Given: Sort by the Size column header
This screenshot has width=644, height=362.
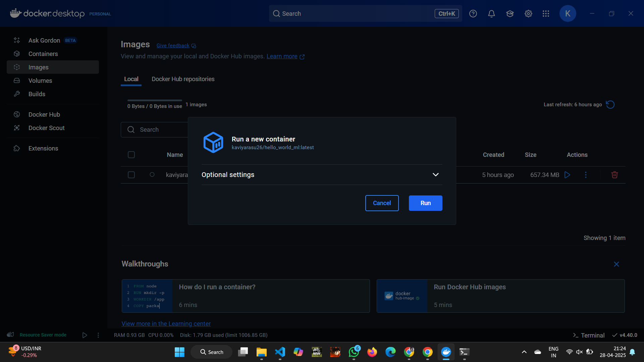Looking at the screenshot, I should 530,155.
